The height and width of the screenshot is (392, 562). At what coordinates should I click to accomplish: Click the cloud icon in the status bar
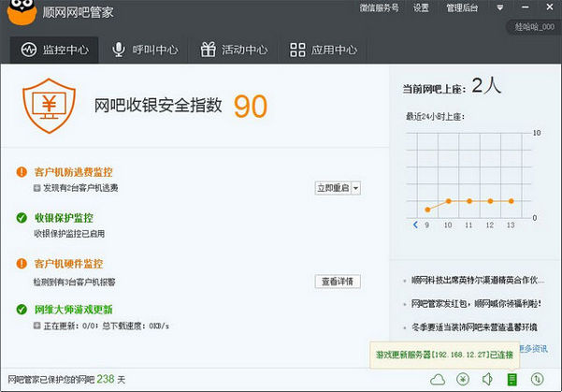coord(438,380)
